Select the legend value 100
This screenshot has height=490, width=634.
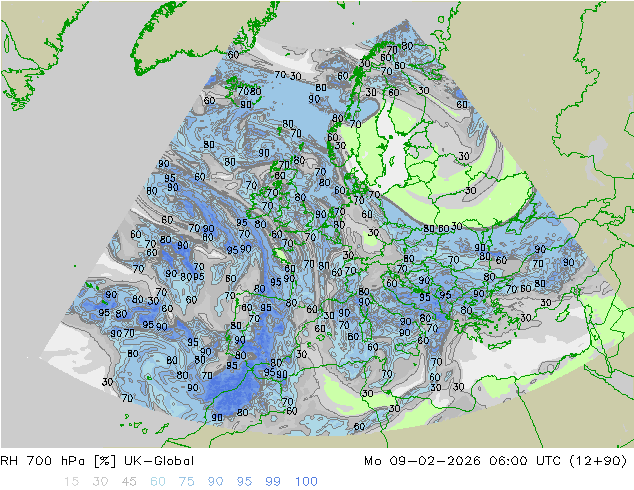click(306, 482)
